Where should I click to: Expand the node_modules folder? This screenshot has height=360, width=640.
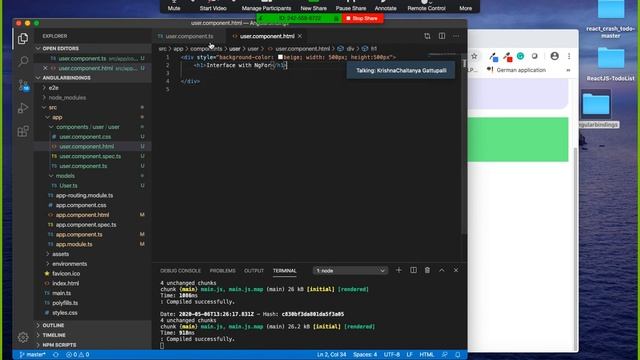pos(67,98)
